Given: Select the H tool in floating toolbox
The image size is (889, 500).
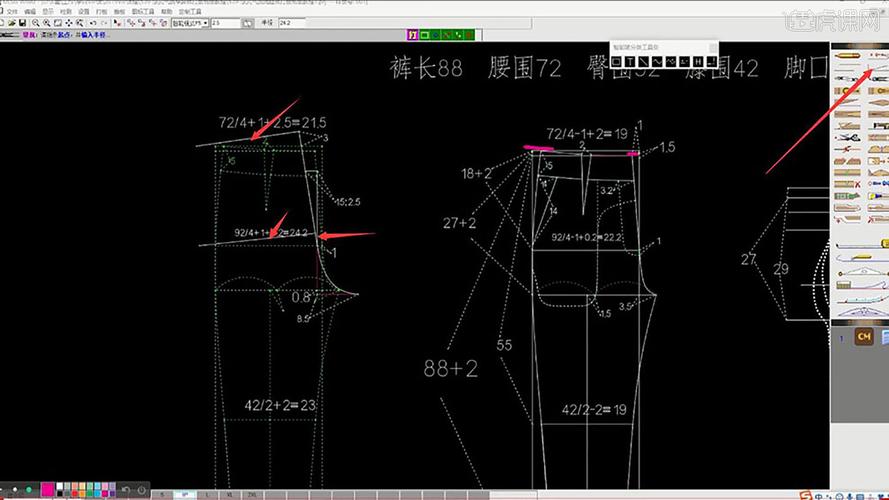Looking at the screenshot, I should 698,61.
